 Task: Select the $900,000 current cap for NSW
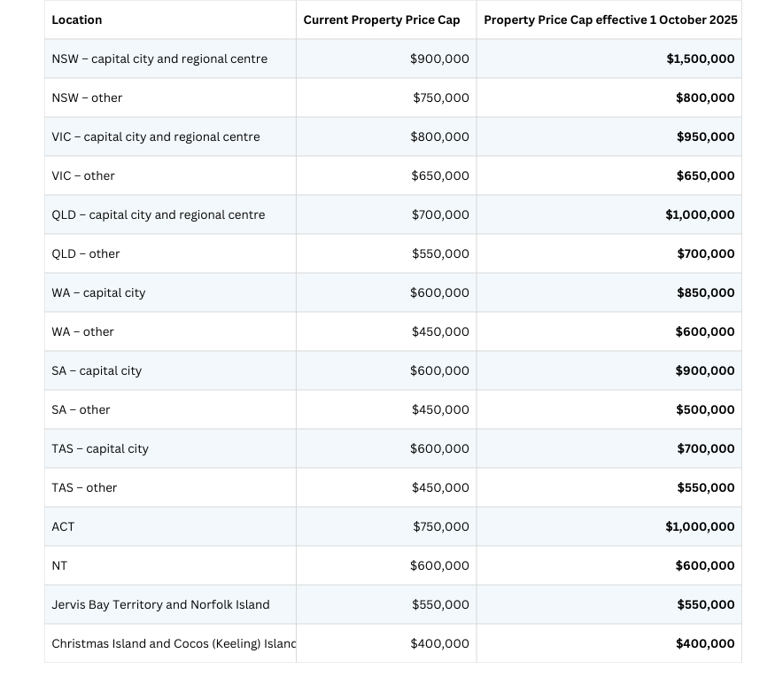coord(439,58)
